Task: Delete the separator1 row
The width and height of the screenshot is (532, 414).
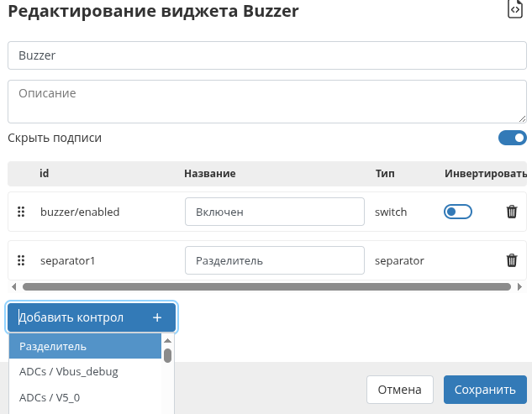Action: point(511,260)
